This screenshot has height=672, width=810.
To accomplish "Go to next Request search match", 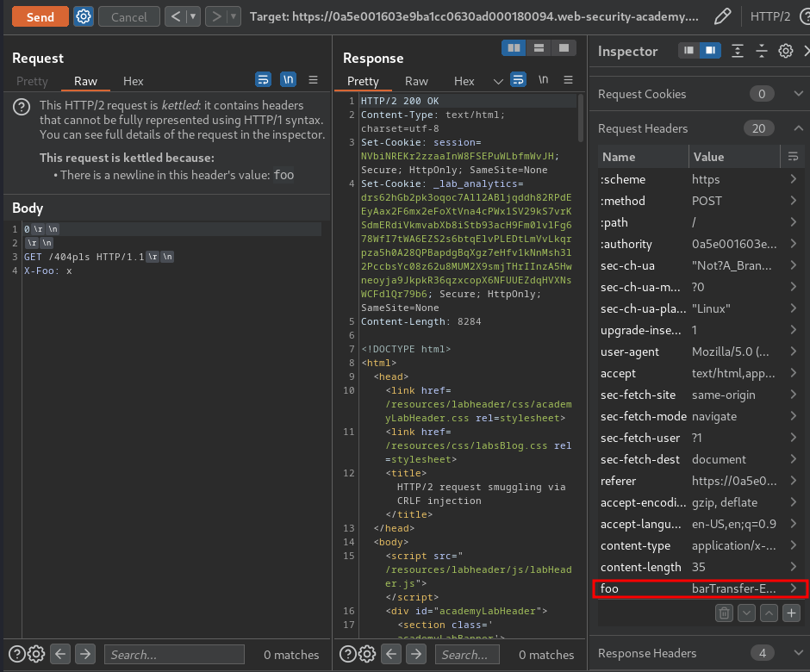I will click(x=85, y=655).
